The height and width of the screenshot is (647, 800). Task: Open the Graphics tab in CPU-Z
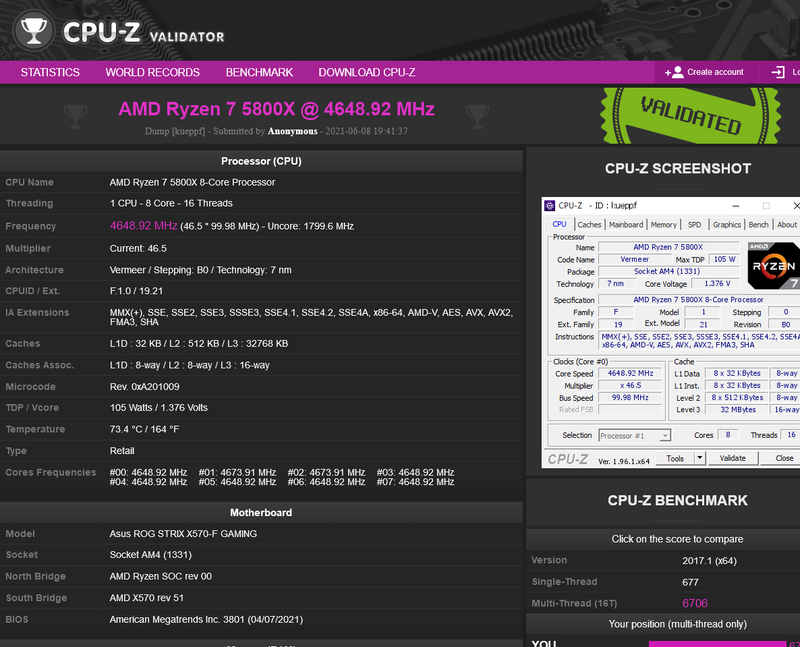pos(727,225)
